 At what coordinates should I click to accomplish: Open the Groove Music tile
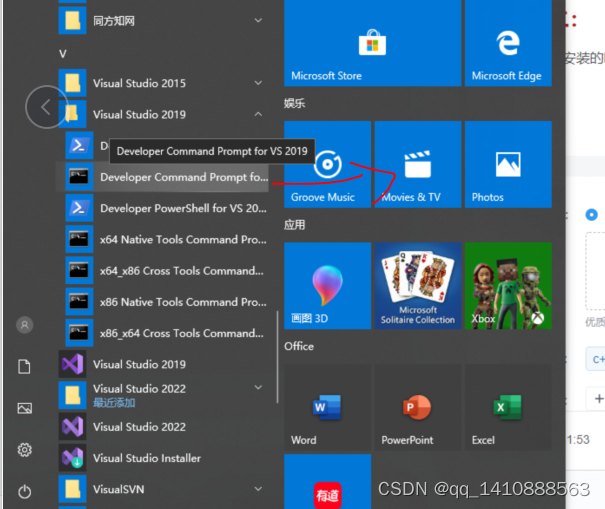(x=328, y=164)
